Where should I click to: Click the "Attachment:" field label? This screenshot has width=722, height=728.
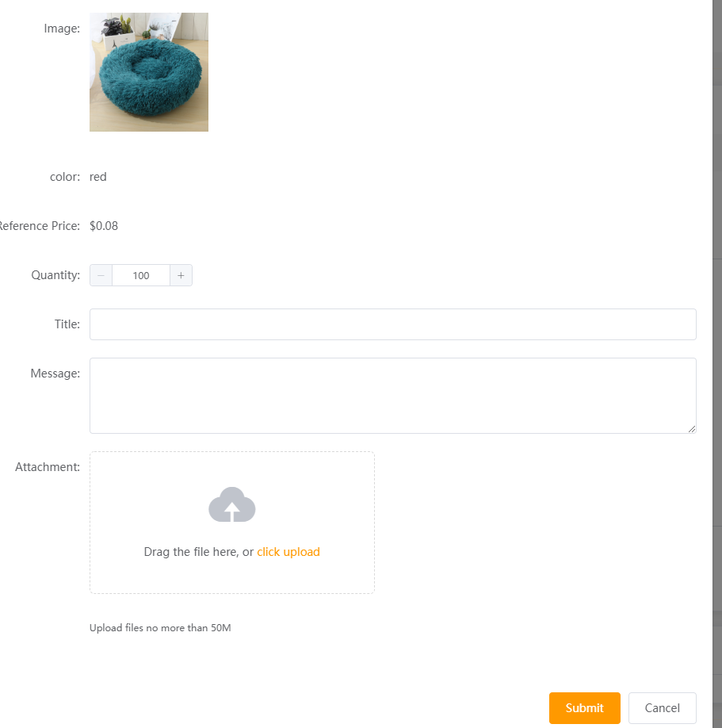(48, 467)
